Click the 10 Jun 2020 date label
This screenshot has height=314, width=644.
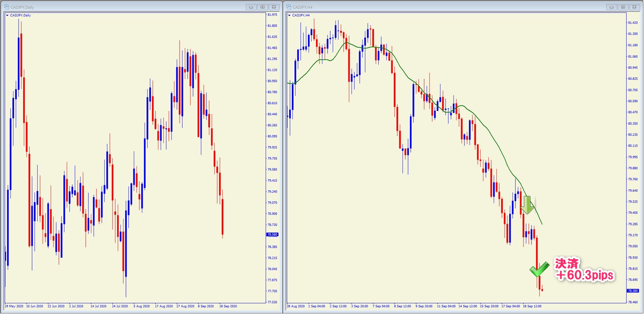click(35, 306)
